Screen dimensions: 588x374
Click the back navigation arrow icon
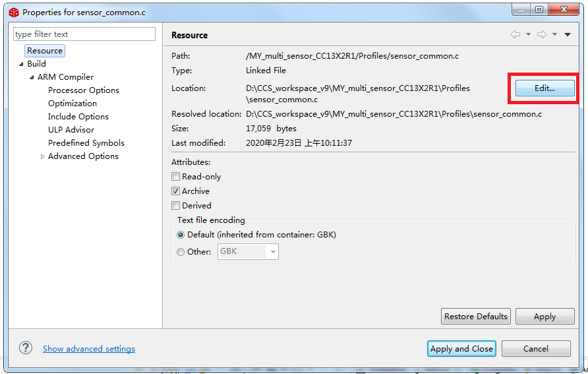point(515,35)
